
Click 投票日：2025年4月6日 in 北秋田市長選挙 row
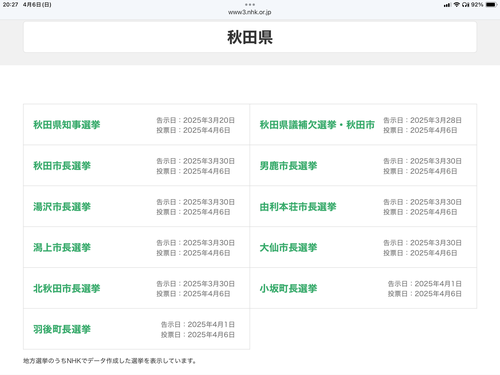click(193, 294)
